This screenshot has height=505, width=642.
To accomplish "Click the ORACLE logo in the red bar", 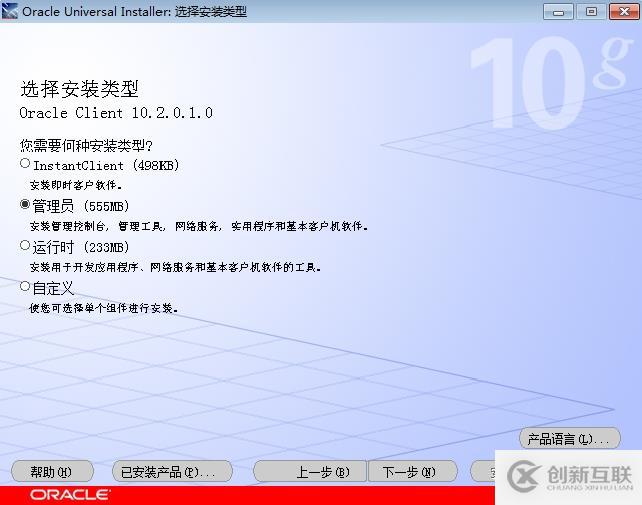I will (x=70, y=495).
